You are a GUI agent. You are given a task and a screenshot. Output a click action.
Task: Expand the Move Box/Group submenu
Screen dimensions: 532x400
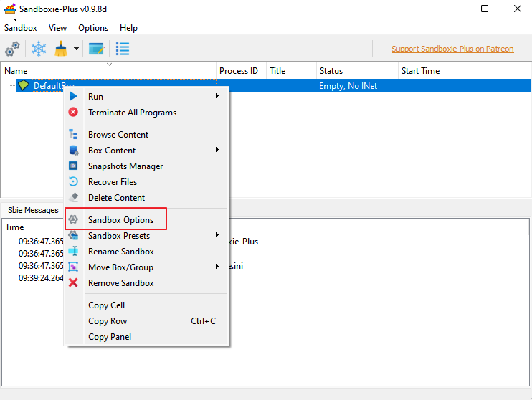[217, 267]
